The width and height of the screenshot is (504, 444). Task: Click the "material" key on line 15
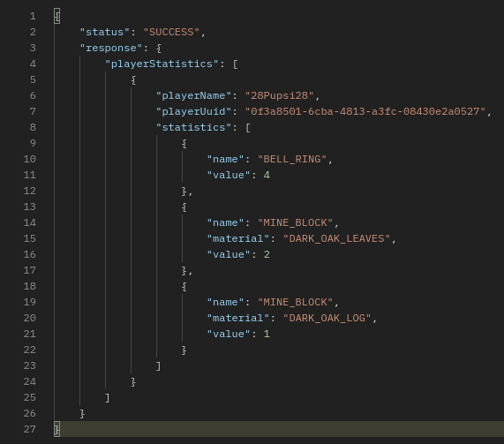(x=237, y=238)
